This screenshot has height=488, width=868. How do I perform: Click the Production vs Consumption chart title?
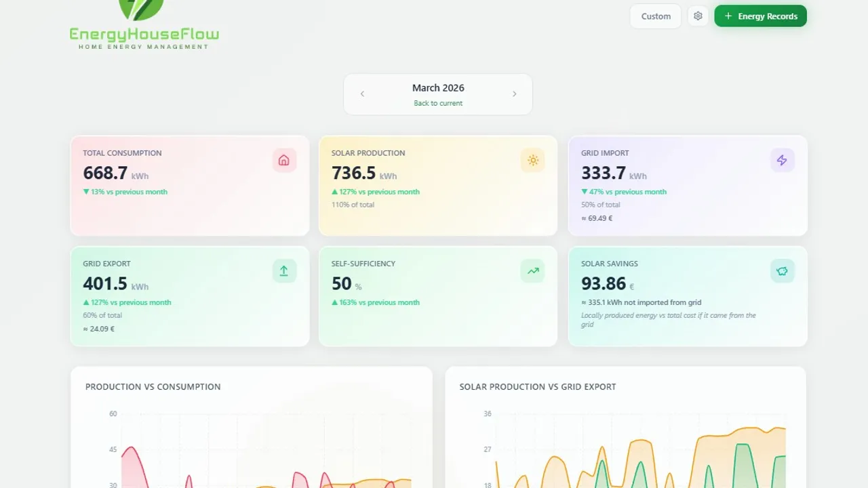[x=153, y=387]
